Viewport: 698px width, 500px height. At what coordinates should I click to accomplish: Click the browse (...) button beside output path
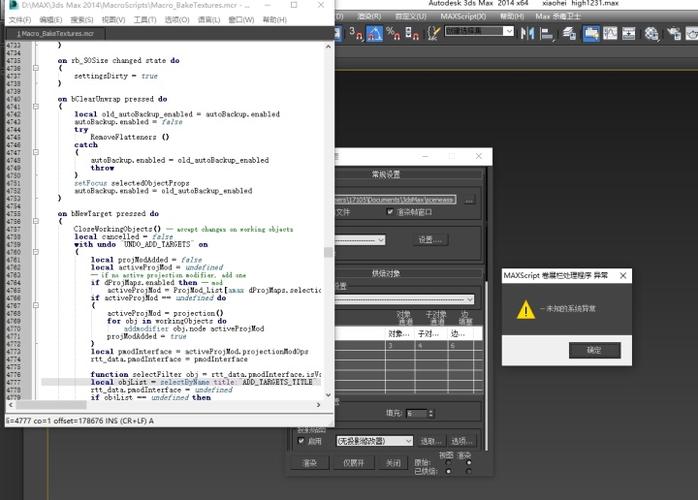[x=468, y=199]
